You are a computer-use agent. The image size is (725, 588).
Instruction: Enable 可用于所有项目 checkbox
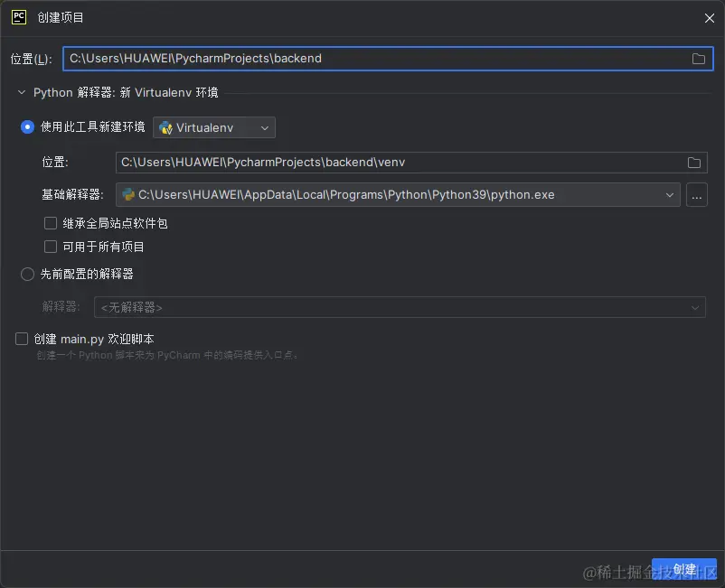pos(51,247)
